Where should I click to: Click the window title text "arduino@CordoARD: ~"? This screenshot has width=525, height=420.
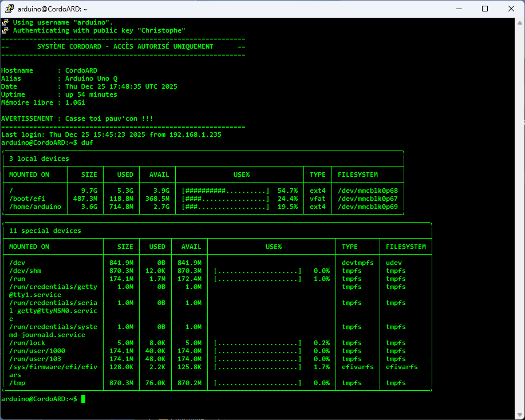[52, 9]
